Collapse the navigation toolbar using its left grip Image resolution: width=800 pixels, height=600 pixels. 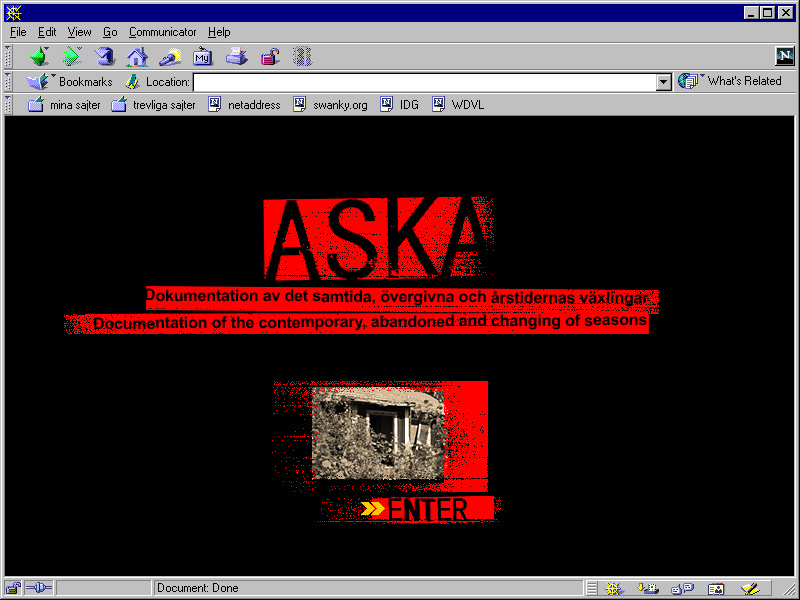pos(9,57)
